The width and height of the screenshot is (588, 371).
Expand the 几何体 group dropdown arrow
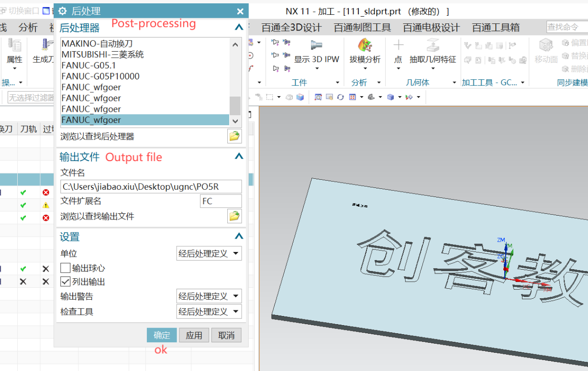click(x=454, y=83)
